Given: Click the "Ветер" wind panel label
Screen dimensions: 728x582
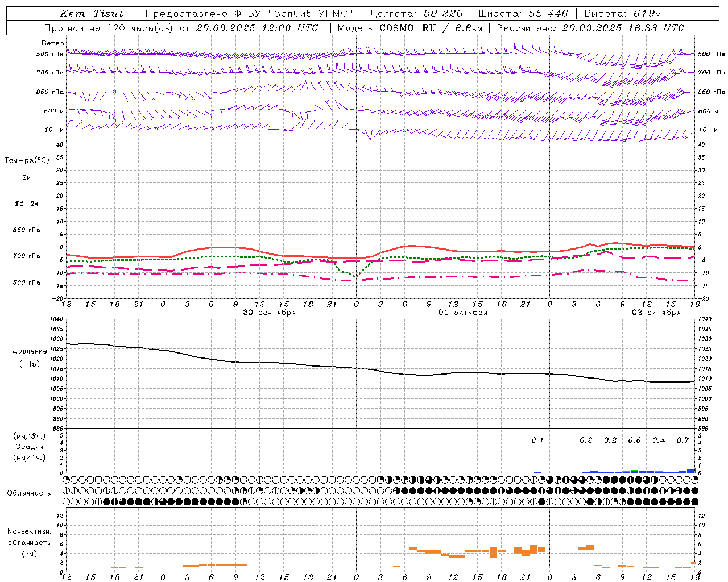Looking at the screenshot, I should click(x=53, y=43).
